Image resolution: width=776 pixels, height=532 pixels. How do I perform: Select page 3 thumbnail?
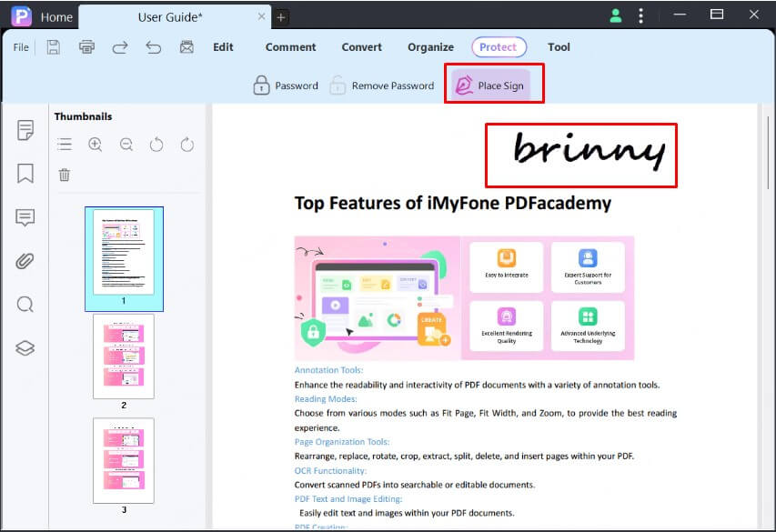[124, 460]
